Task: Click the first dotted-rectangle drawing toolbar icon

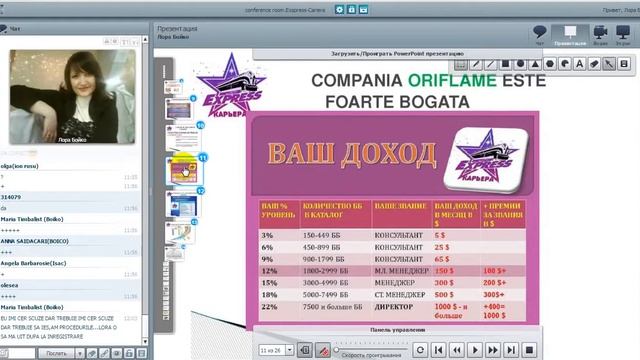Action: click(460, 64)
